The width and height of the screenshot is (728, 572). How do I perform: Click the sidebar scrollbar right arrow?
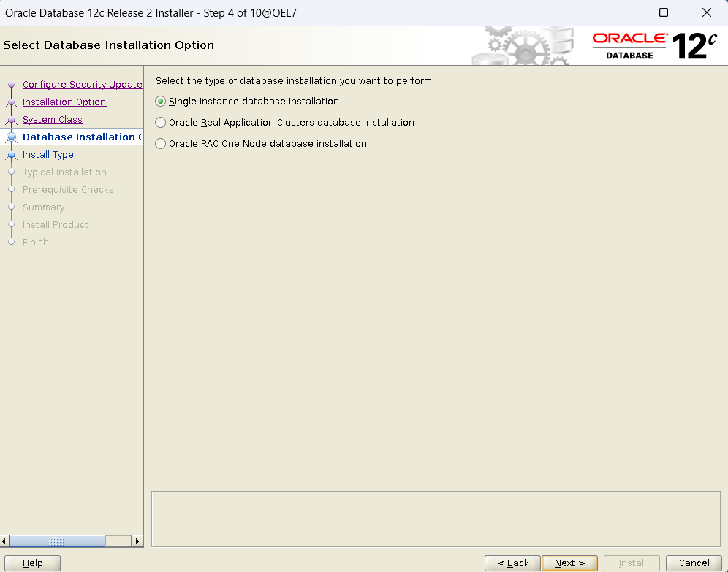pos(137,541)
